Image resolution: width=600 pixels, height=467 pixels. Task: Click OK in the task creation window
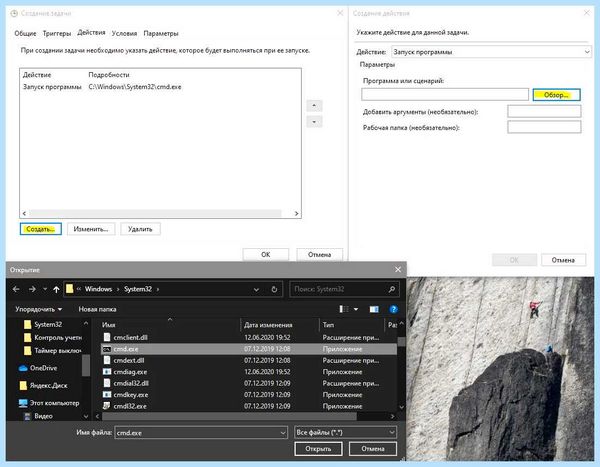click(266, 255)
